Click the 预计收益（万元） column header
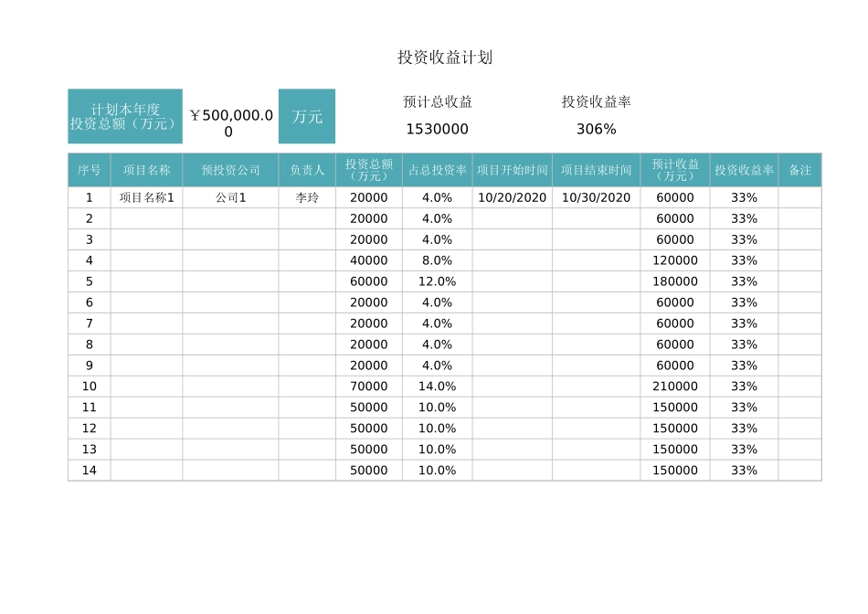The height and width of the screenshot is (614, 868). click(x=675, y=170)
